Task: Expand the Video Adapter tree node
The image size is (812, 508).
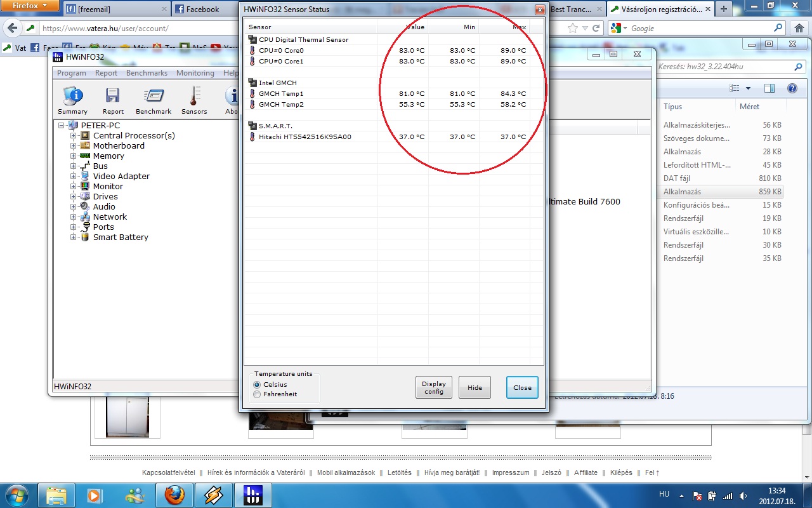Action: click(74, 177)
